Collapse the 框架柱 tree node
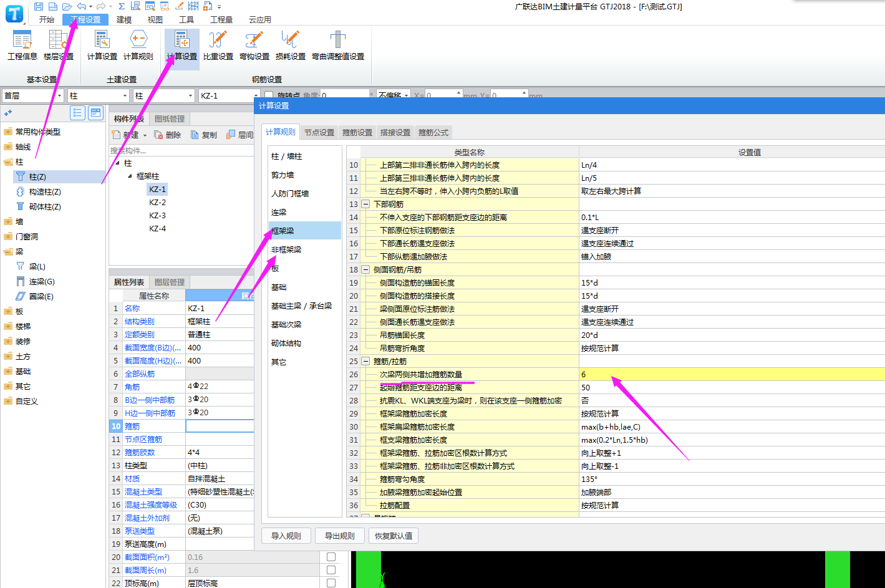Image resolution: width=885 pixels, height=588 pixels. point(130,176)
